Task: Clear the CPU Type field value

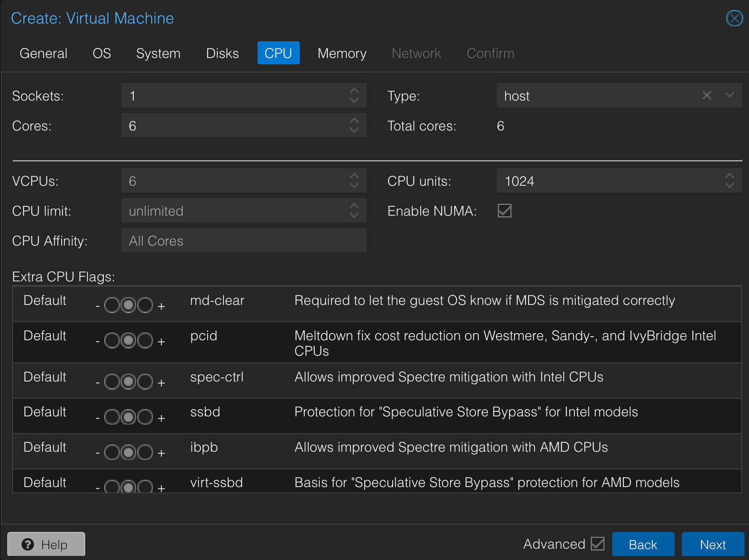Action: (706, 95)
